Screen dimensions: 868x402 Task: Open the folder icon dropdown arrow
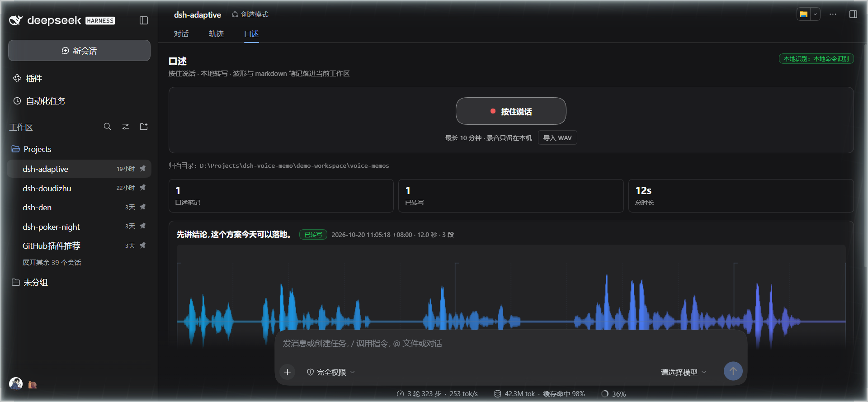click(x=815, y=14)
